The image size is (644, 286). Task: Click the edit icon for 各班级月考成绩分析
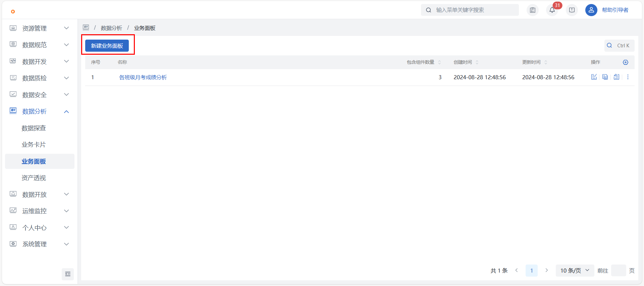(594, 77)
